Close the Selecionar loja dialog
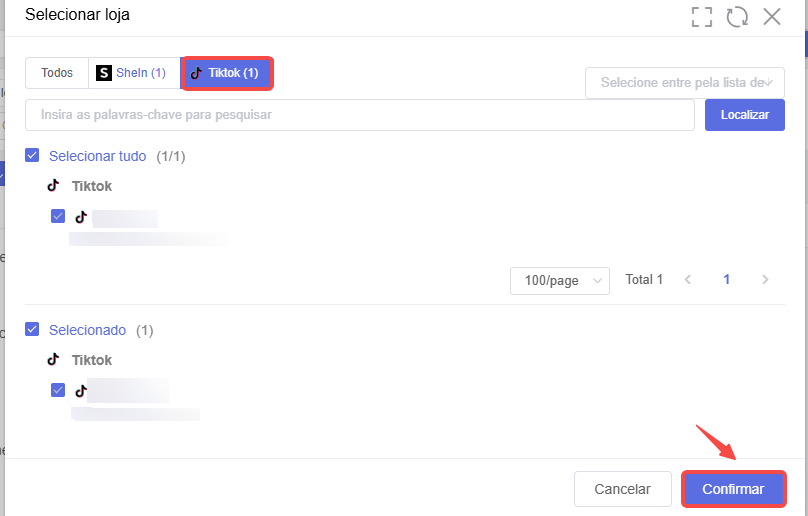This screenshot has width=808, height=516. (x=772, y=16)
